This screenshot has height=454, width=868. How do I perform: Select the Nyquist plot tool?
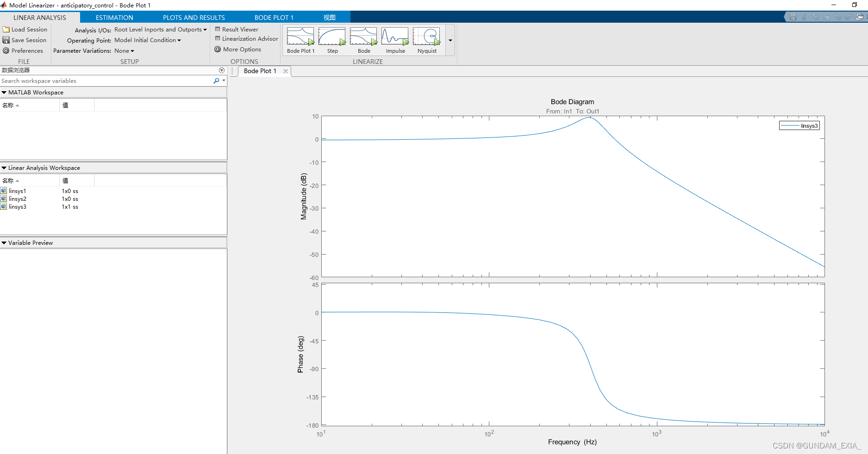click(x=426, y=39)
